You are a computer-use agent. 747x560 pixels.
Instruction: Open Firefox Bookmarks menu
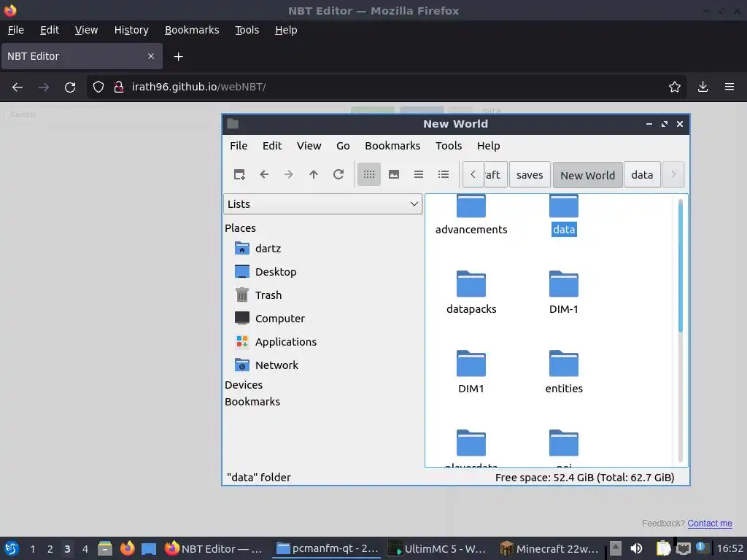pyautogui.click(x=192, y=30)
